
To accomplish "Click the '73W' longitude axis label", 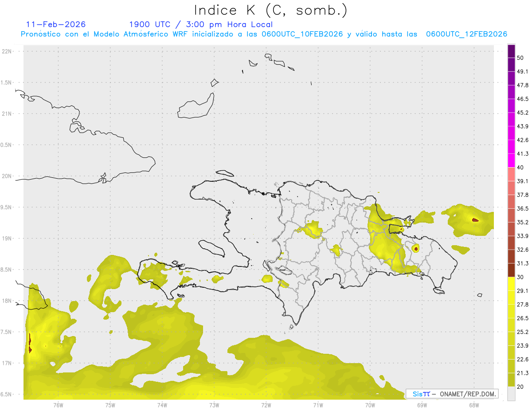I will click(214, 405).
